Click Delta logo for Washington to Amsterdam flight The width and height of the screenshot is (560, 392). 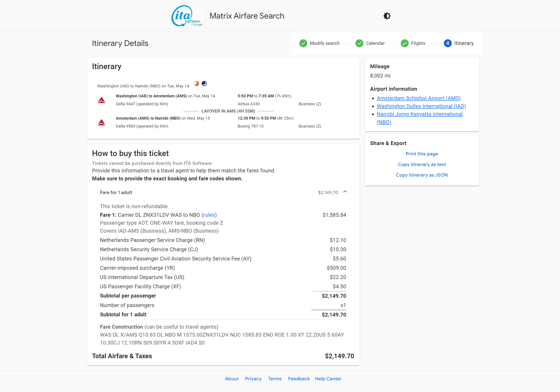[102, 100]
